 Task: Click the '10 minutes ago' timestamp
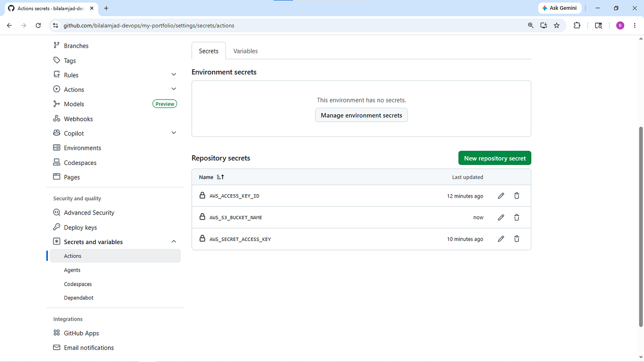click(465, 239)
